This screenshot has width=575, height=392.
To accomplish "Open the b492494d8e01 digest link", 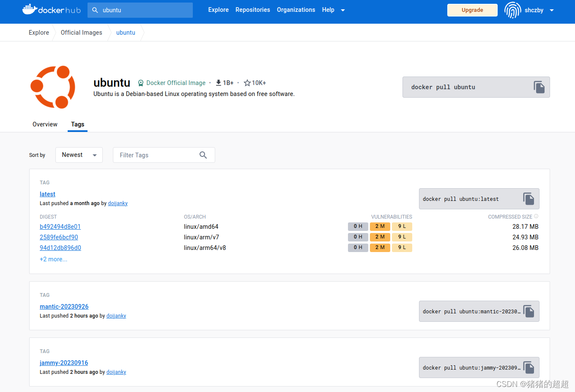I will click(x=60, y=226).
